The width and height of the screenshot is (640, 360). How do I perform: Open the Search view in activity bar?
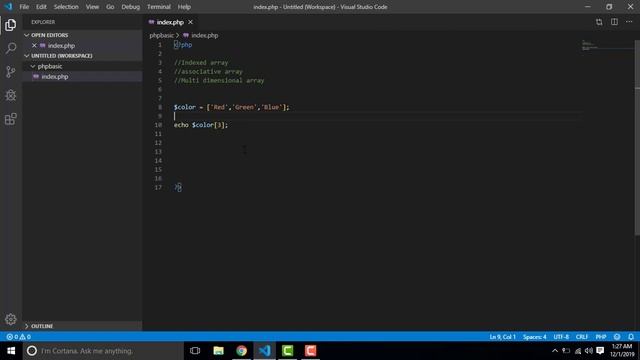click(11, 48)
